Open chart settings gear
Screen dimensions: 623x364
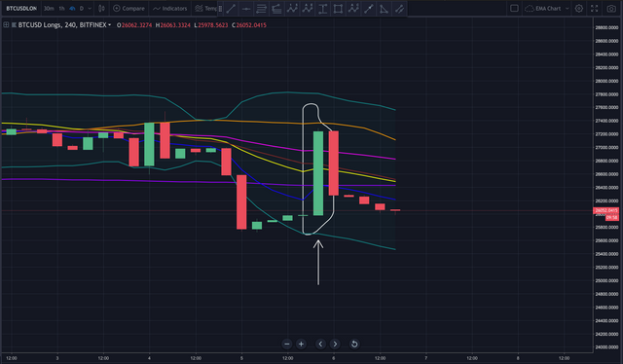click(x=579, y=9)
